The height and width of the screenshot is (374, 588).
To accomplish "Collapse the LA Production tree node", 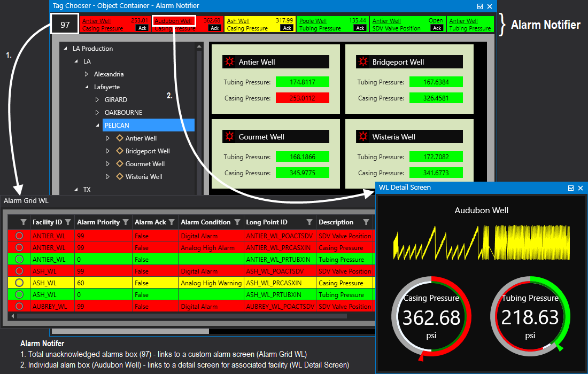I will pyautogui.click(x=66, y=48).
